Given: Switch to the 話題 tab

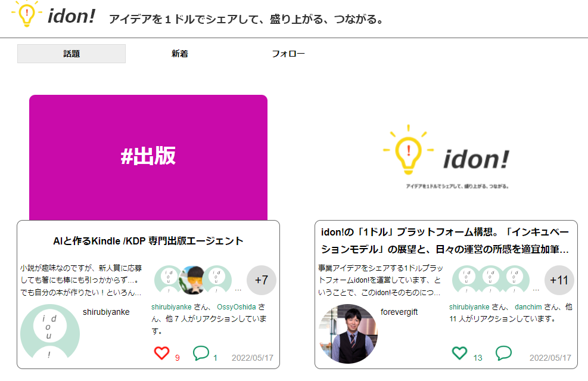Looking at the screenshot, I should coord(71,54).
